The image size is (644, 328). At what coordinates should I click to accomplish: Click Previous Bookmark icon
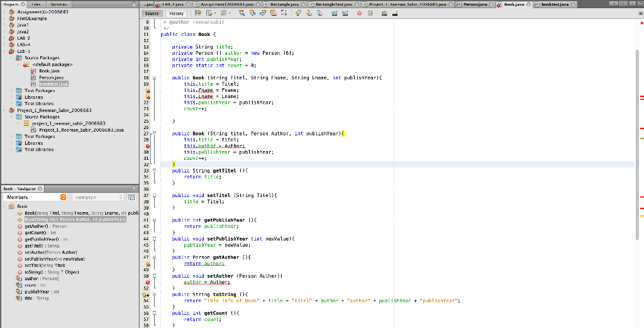298,13
